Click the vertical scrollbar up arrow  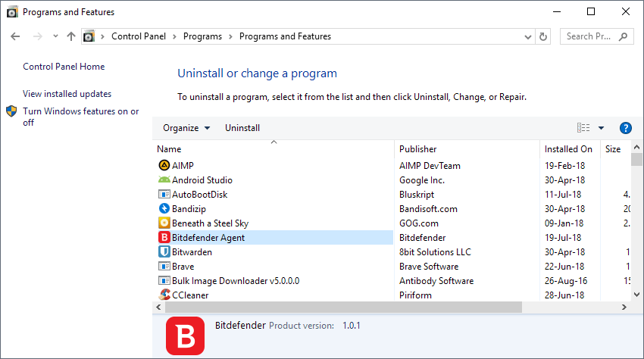[x=636, y=147]
